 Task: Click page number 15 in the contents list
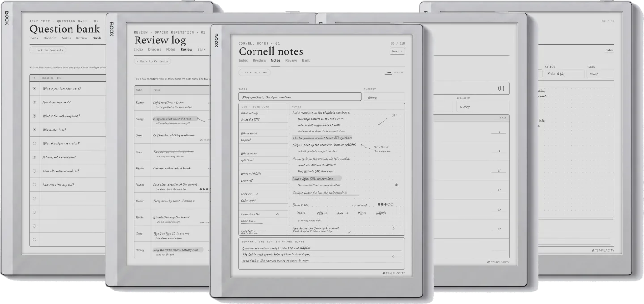[499, 171]
